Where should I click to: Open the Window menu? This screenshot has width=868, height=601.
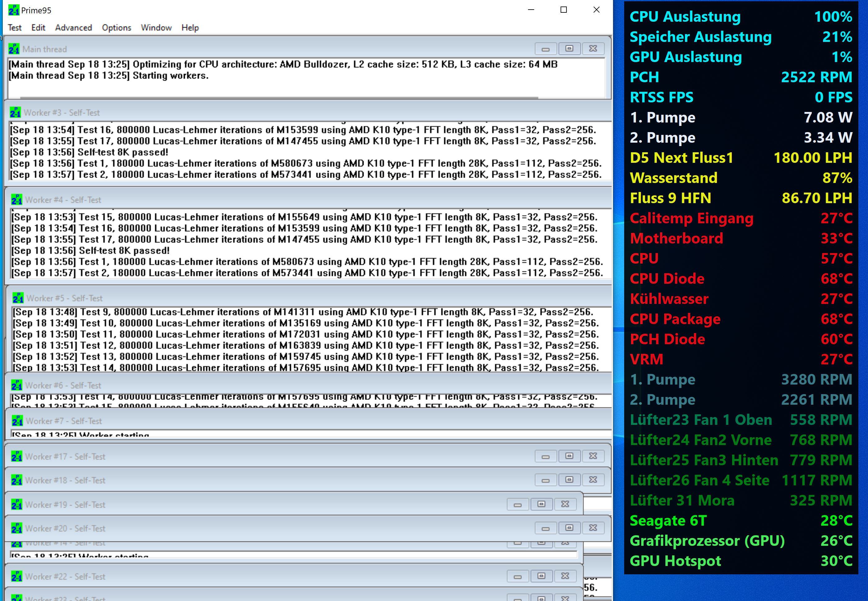pyautogui.click(x=156, y=28)
